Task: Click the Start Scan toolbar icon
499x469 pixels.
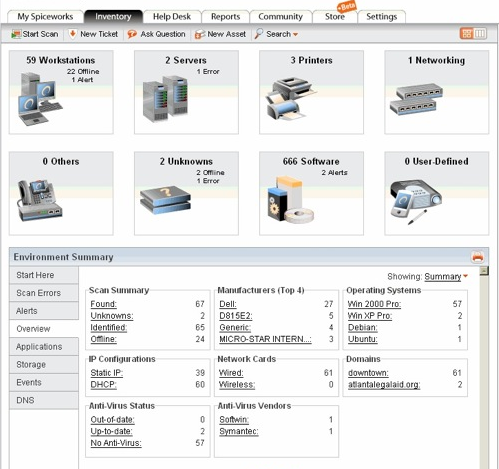Action: click(x=16, y=34)
